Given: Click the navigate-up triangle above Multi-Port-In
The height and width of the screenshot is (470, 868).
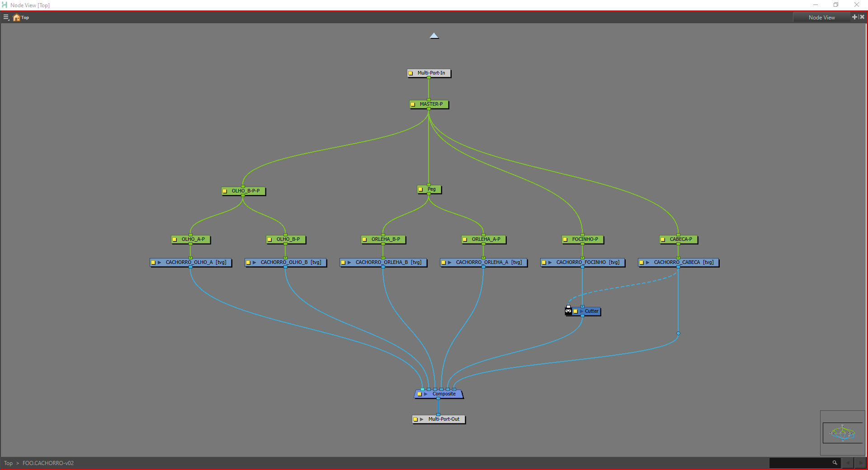Looking at the screenshot, I should coord(434,36).
